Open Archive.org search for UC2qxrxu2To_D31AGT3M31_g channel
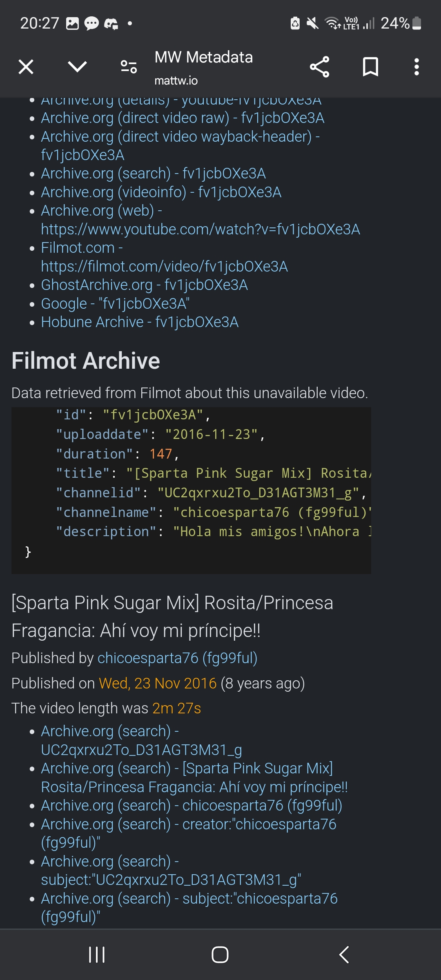441x980 pixels. click(x=142, y=741)
